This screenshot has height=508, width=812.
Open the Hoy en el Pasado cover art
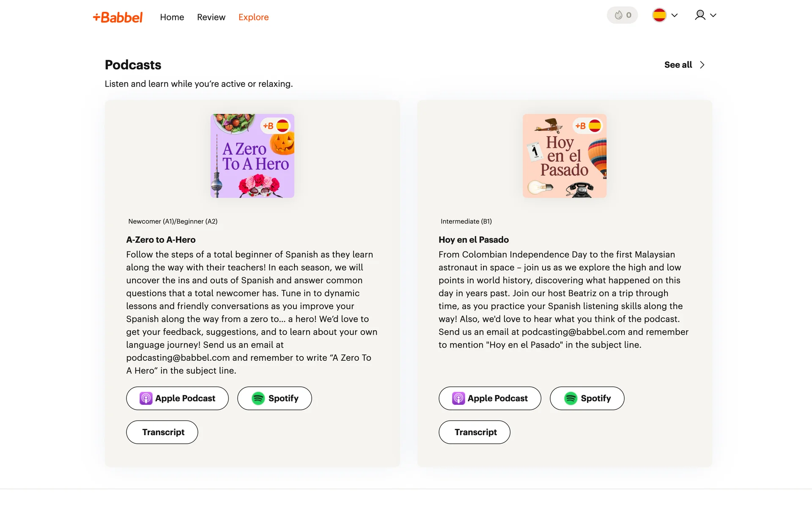click(565, 156)
